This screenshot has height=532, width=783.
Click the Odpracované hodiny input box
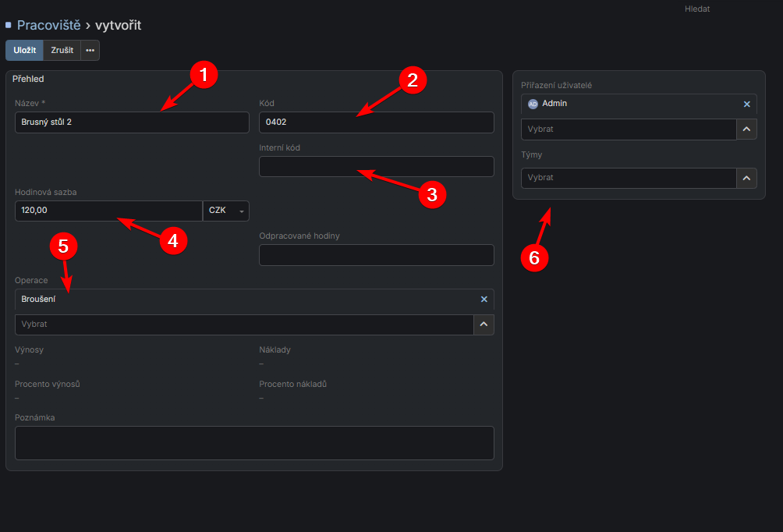click(x=376, y=255)
